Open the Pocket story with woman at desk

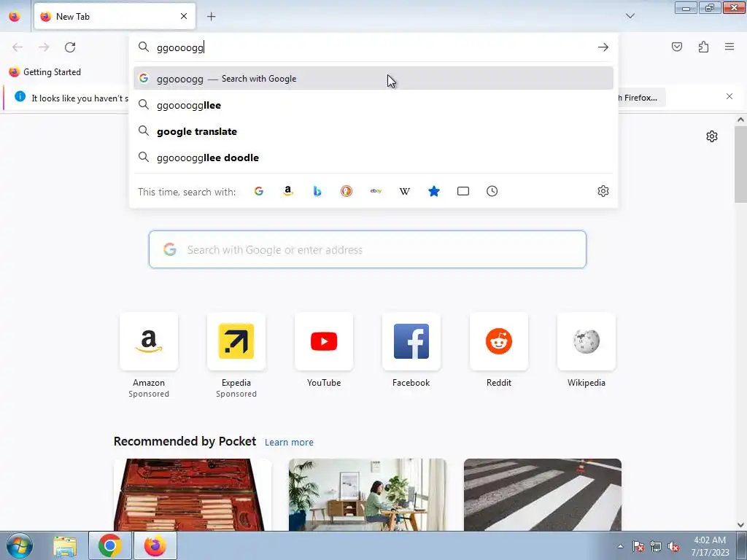(368, 495)
